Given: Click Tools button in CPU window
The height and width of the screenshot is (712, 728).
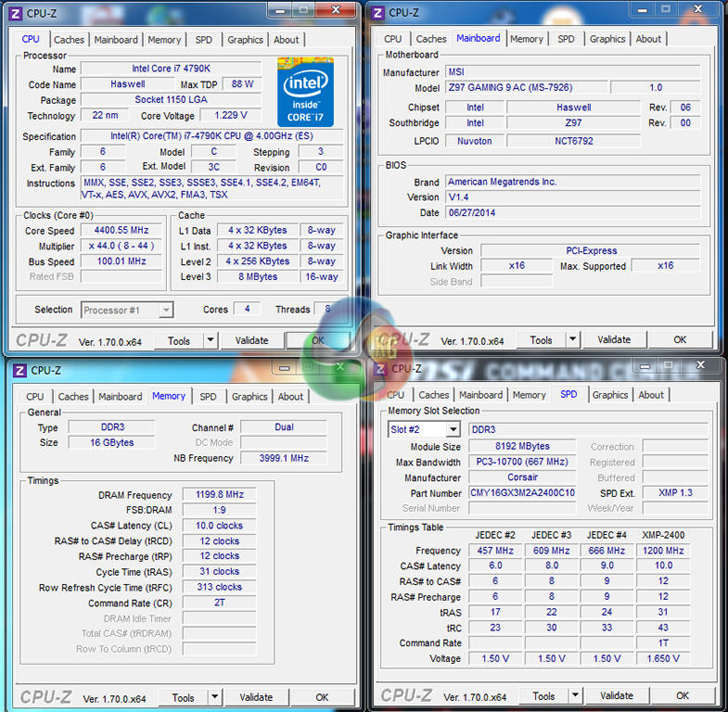Looking at the screenshot, I should point(179,340).
